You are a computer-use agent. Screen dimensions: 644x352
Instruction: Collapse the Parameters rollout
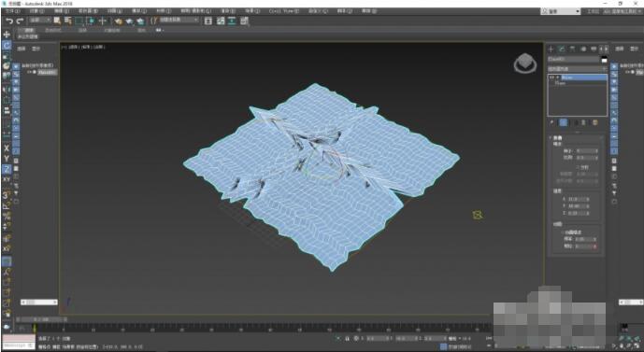click(x=557, y=138)
